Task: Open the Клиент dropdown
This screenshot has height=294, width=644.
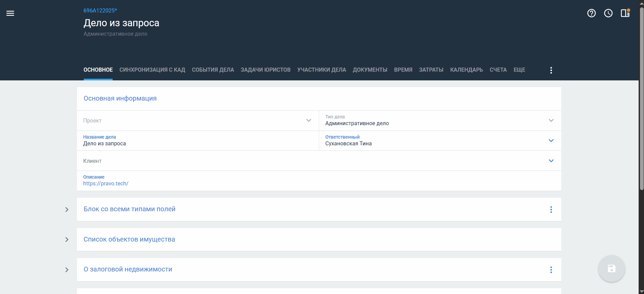Action: click(x=551, y=161)
